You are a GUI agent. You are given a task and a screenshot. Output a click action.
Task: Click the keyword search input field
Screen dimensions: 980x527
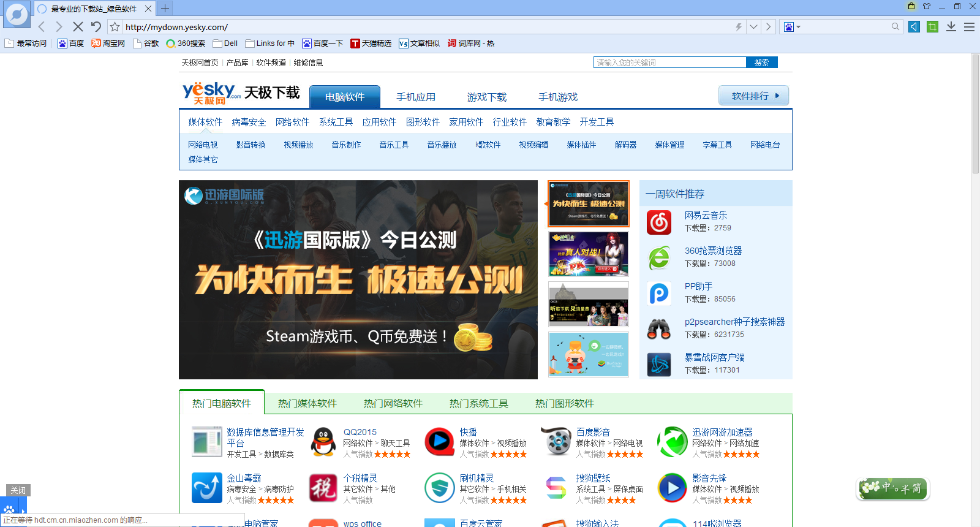pyautogui.click(x=669, y=63)
